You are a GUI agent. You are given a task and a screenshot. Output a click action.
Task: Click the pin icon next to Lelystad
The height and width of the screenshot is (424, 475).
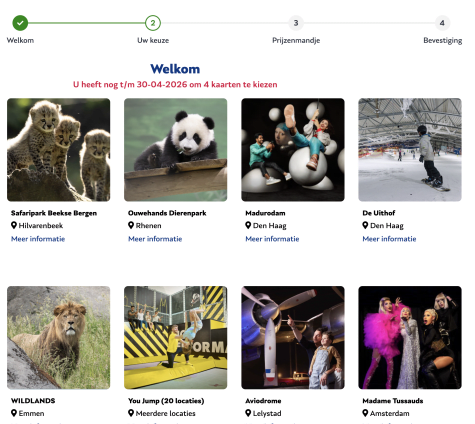pos(248,413)
